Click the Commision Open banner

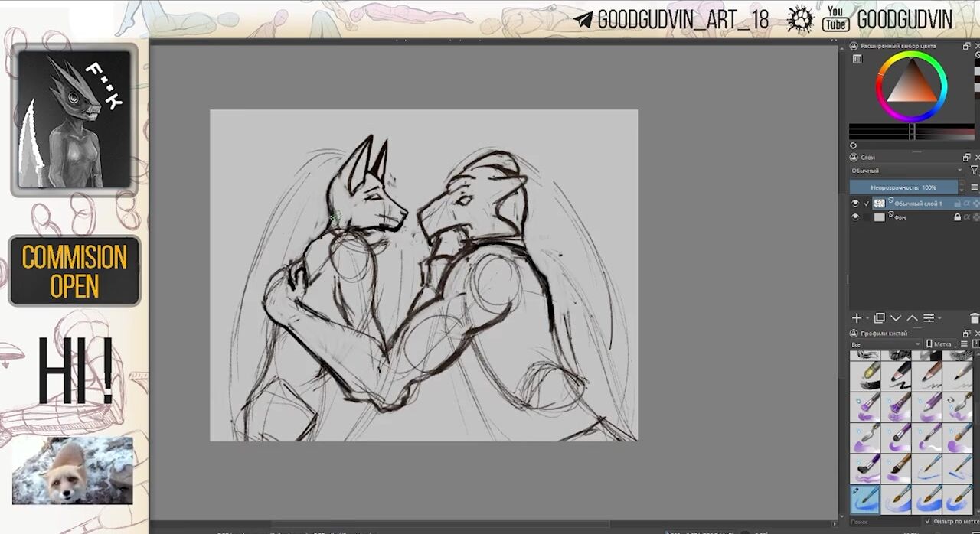74,271
